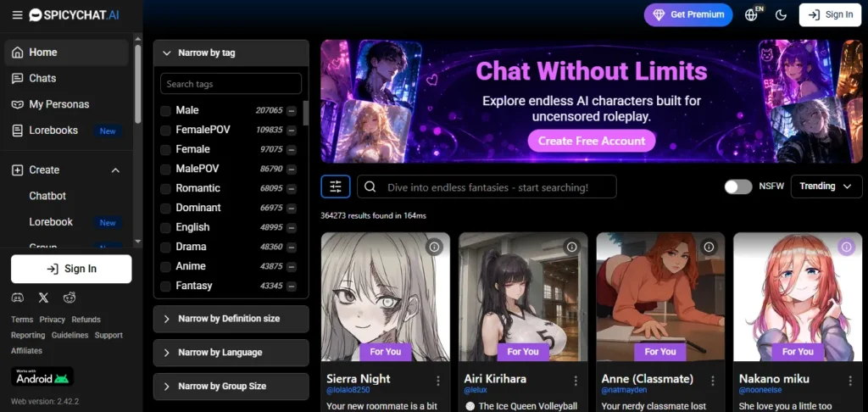Open the Sierra Night character image

386,297
